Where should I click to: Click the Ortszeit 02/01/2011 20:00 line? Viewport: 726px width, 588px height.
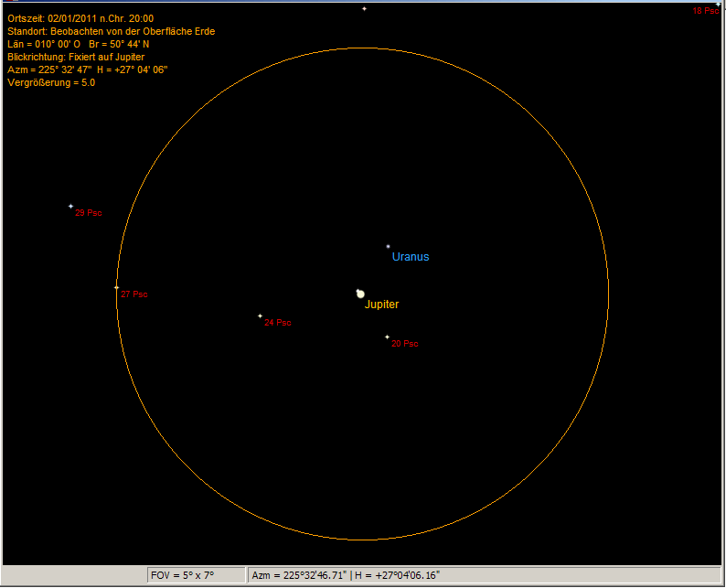(x=80, y=18)
